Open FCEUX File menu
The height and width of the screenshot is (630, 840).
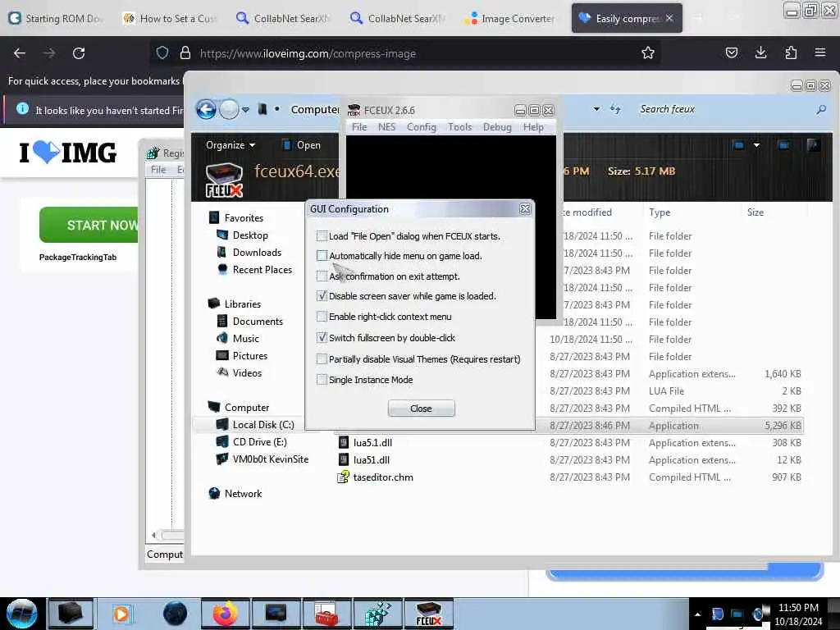(359, 127)
